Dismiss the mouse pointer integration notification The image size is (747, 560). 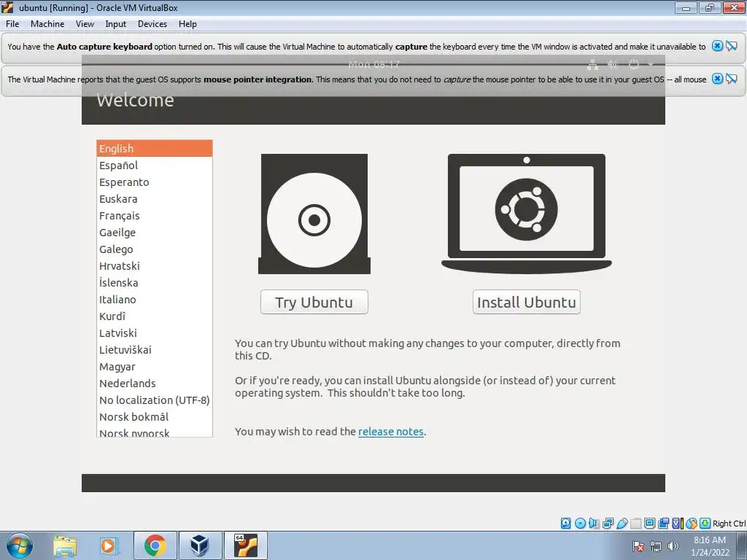(717, 79)
